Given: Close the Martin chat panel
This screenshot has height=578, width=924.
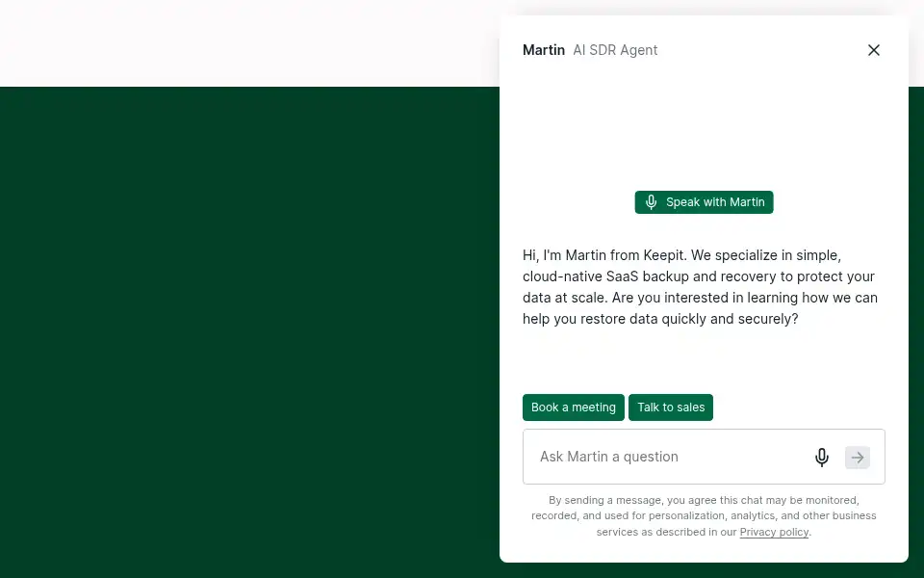Looking at the screenshot, I should point(873,50).
